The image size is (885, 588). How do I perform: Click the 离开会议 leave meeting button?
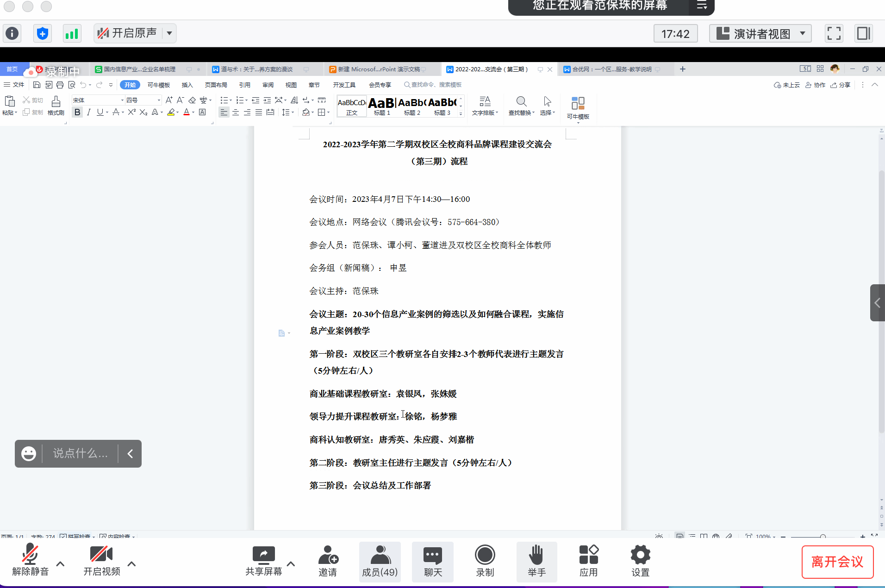(837, 562)
